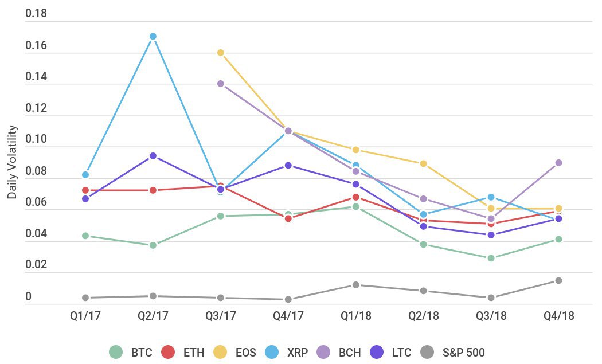Click the EOS data point at Q3/17
The height and width of the screenshot is (364, 602).
pyautogui.click(x=220, y=53)
